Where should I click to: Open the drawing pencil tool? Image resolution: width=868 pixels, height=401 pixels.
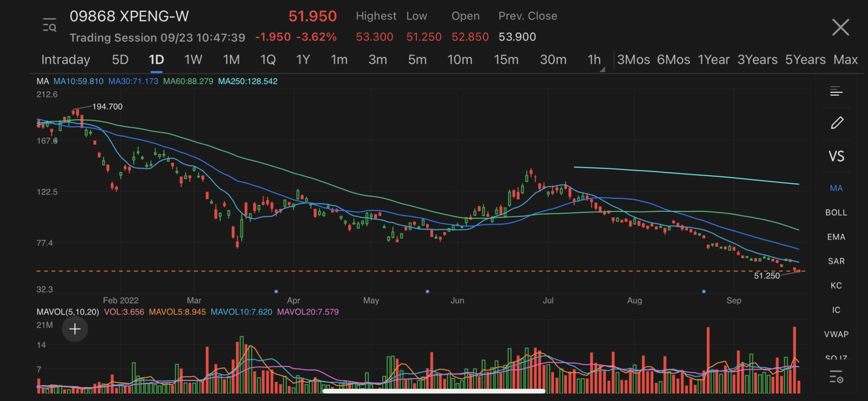pyautogui.click(x=837, y=123)
